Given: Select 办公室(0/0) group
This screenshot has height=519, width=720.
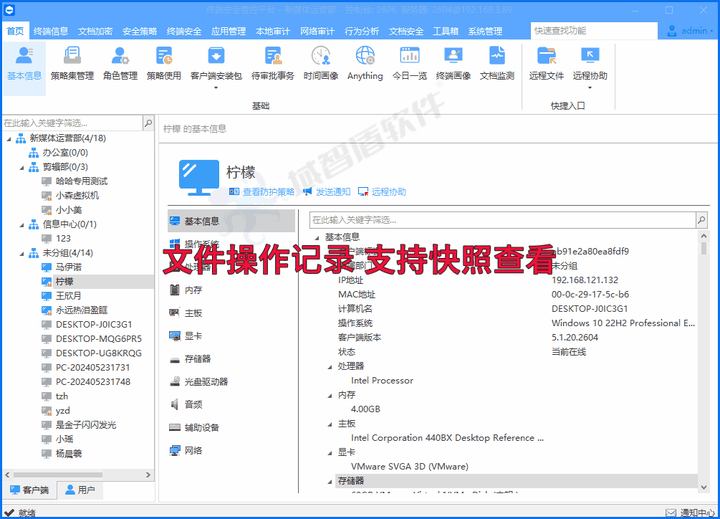Looking at the screenshot, I should tap(65, 152).
